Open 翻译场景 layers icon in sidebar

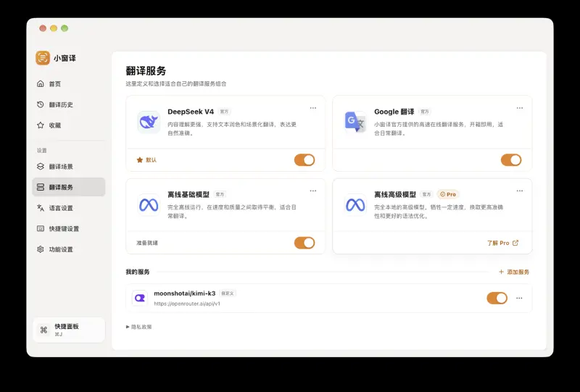[x=41, y=167]
